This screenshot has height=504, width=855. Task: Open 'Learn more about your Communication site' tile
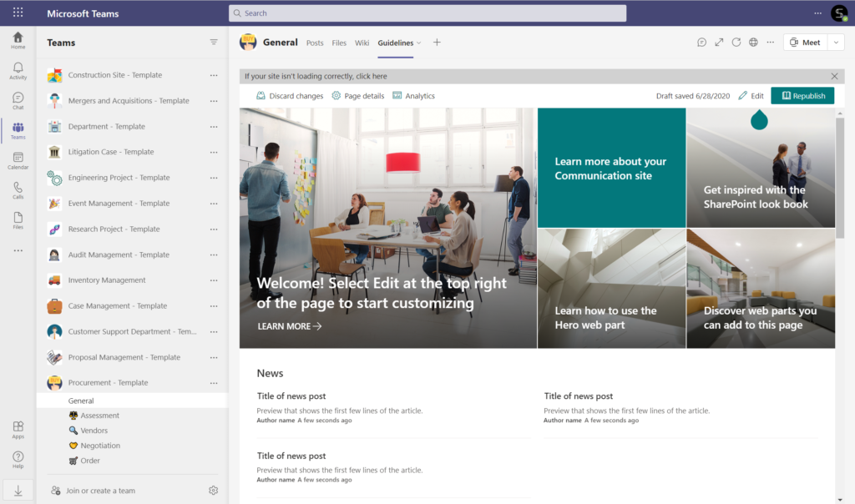tap(611, 168)
